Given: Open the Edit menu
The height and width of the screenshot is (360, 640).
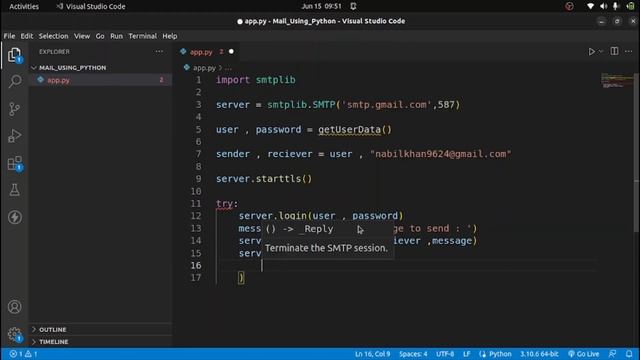Looking at the screenshot, I should (27, 36).
